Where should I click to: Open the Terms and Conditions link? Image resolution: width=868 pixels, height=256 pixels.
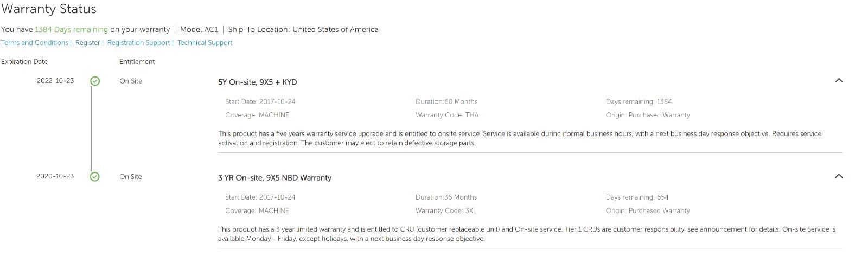[x=35, y=43]
